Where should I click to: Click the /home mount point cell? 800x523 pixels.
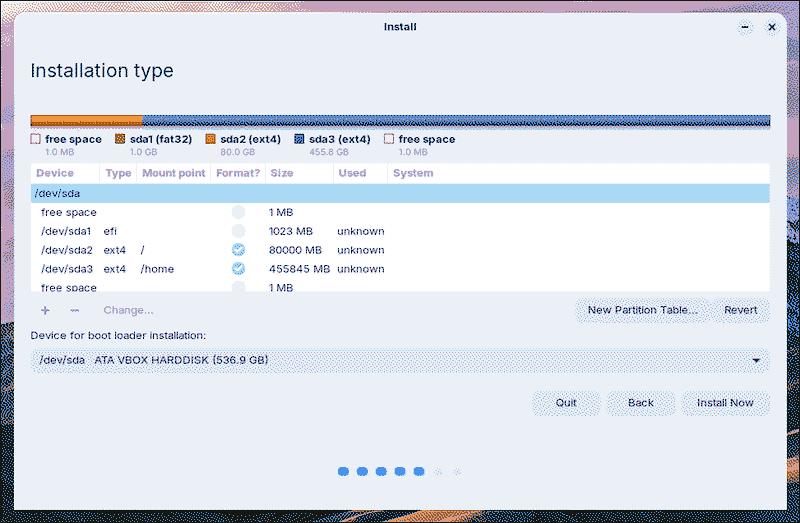click(x=157, y=269)
